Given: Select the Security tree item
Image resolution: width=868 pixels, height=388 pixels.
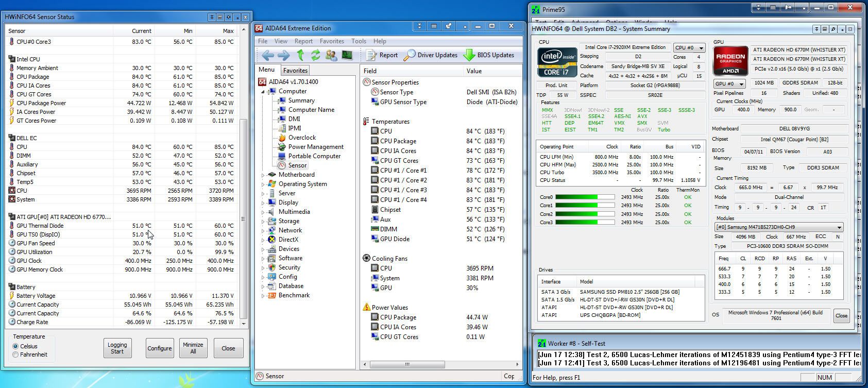Looking at the screenshot, I should click(289, 267).
